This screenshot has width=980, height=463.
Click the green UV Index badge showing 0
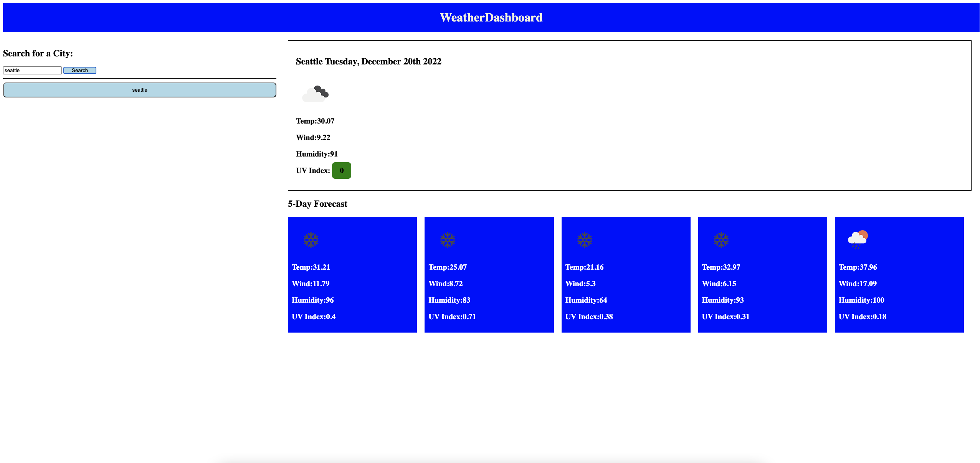[x=341, y=170]
